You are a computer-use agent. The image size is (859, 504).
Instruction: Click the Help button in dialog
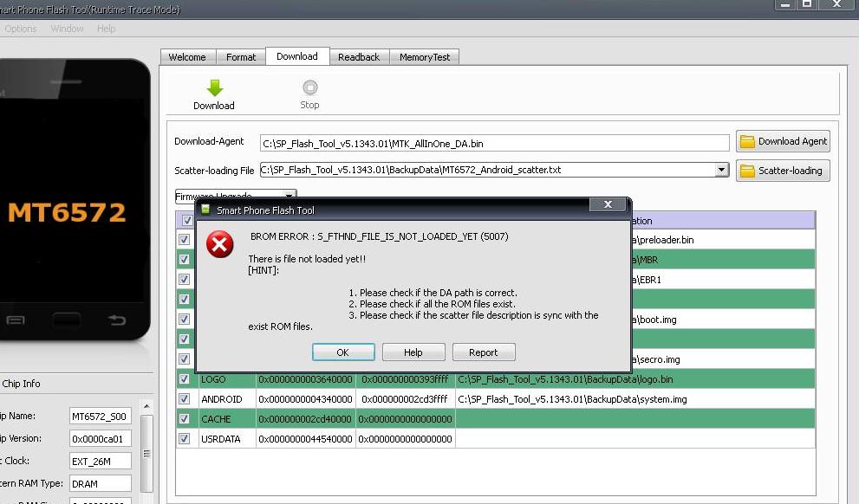(413, 352)
